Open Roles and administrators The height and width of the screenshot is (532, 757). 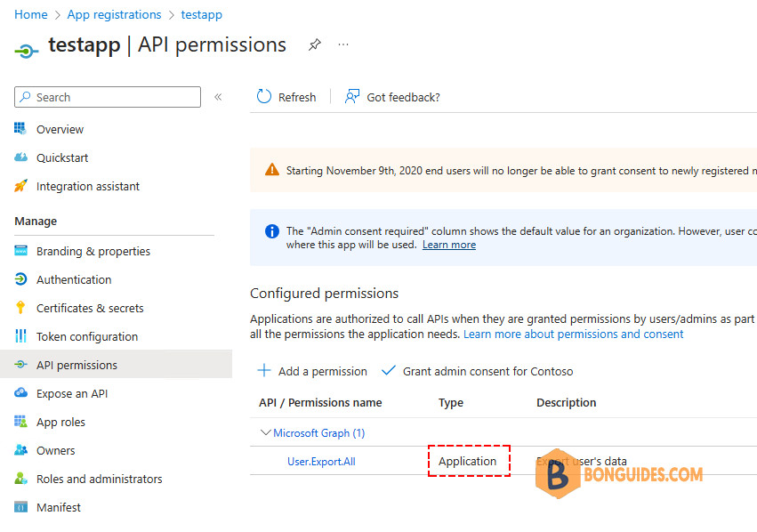point(100,479)
